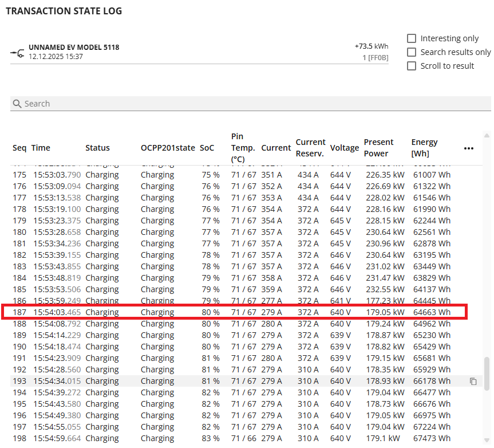Select the Present Power column header

tap(378, 148)
